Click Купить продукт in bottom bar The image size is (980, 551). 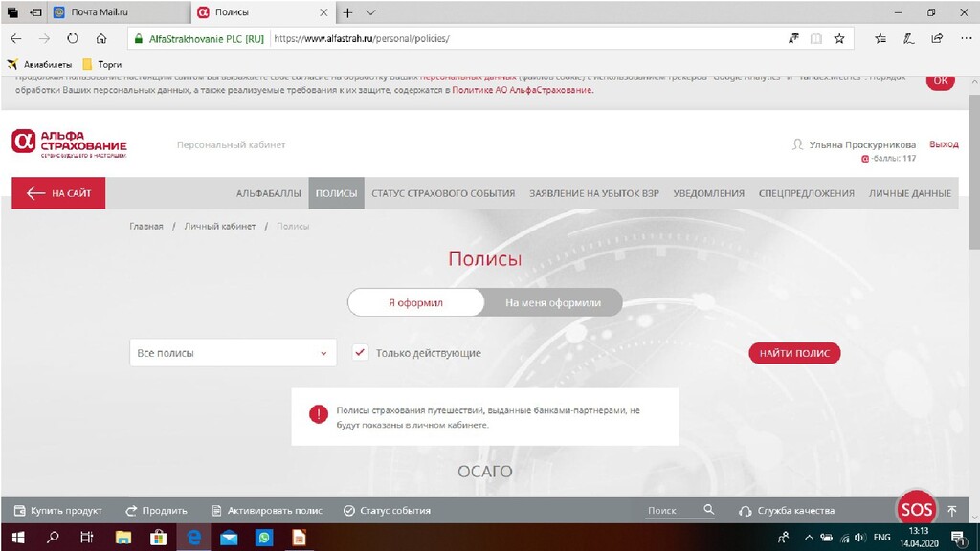(58, 511)
